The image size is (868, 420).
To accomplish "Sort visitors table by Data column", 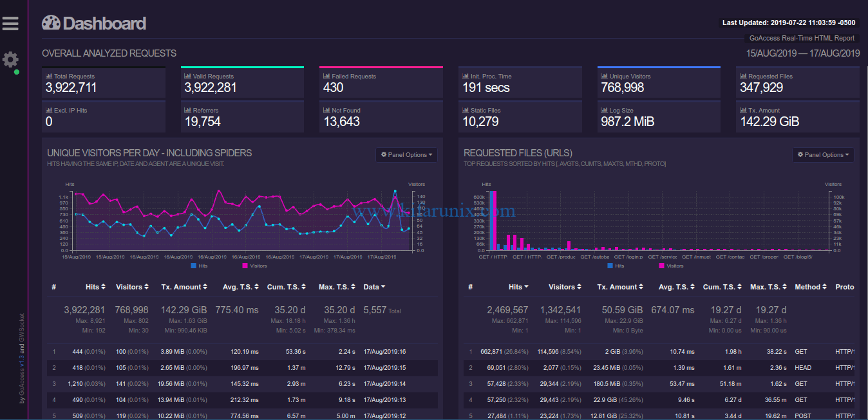I will (x=375, y=287).
